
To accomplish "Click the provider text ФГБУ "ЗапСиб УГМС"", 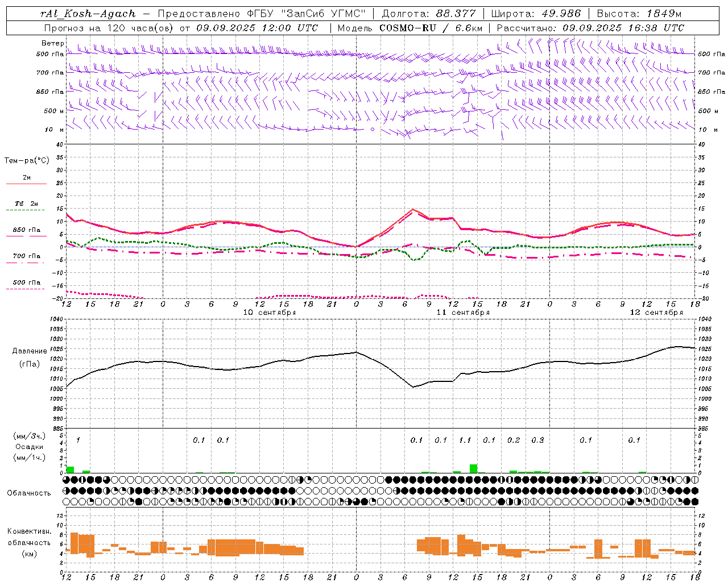I will tap(305, 14).
